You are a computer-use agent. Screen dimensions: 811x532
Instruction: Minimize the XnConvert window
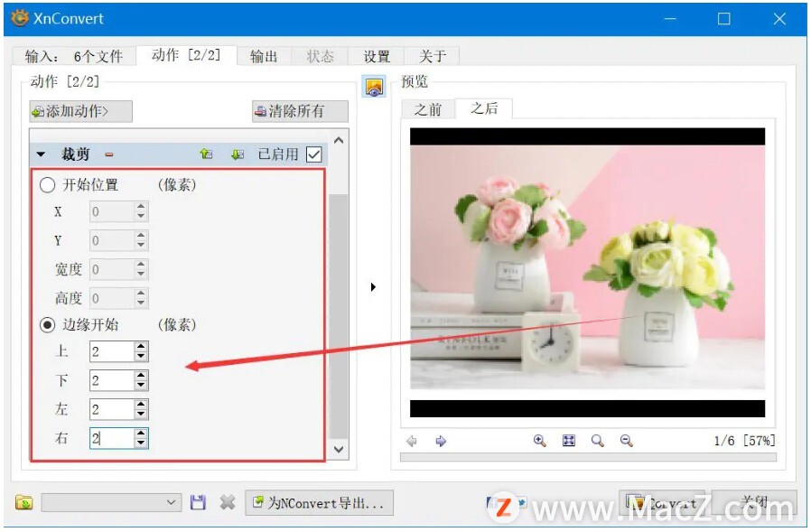point(670,19)
